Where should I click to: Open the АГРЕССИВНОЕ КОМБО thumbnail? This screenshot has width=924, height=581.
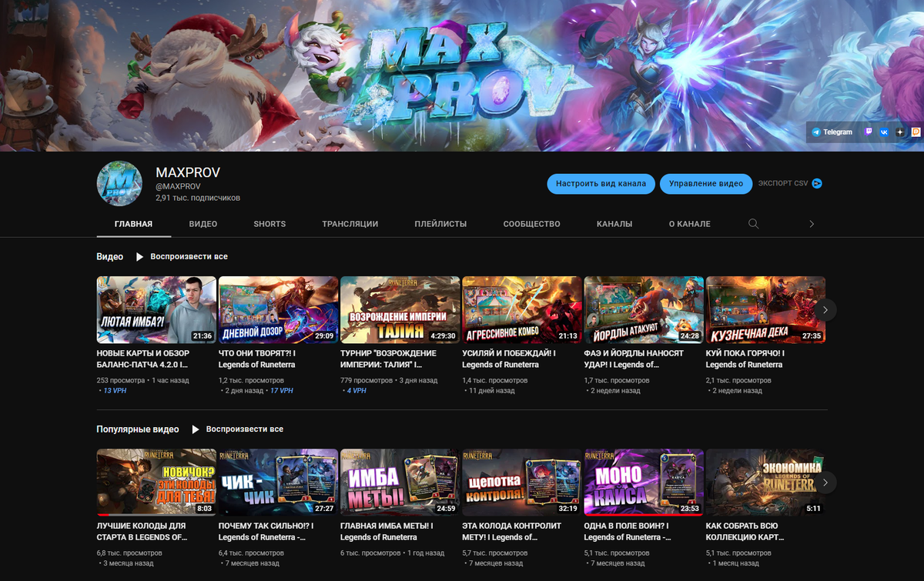click(521, 309)
